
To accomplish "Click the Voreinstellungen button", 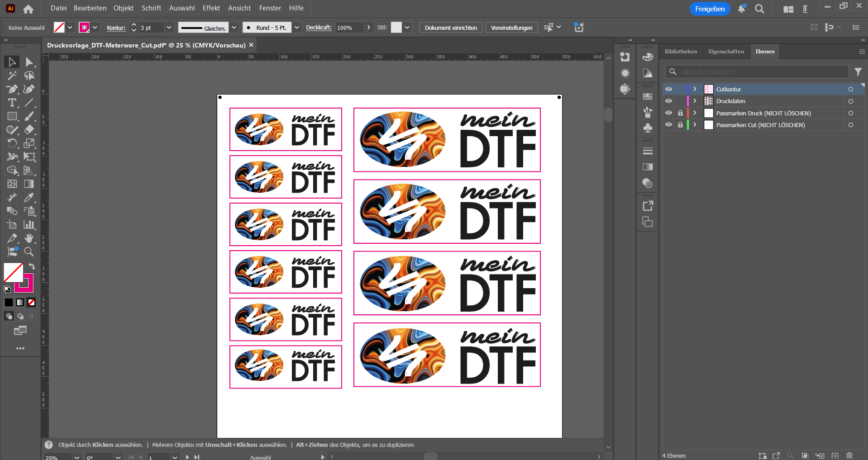I will click(511, 28).
